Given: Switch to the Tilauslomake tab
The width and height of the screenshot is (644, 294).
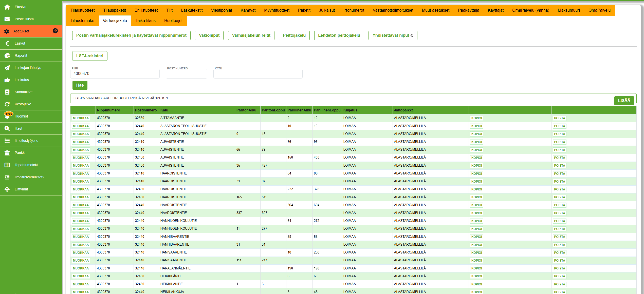Looking at the screenshot, I should (82, 21).
